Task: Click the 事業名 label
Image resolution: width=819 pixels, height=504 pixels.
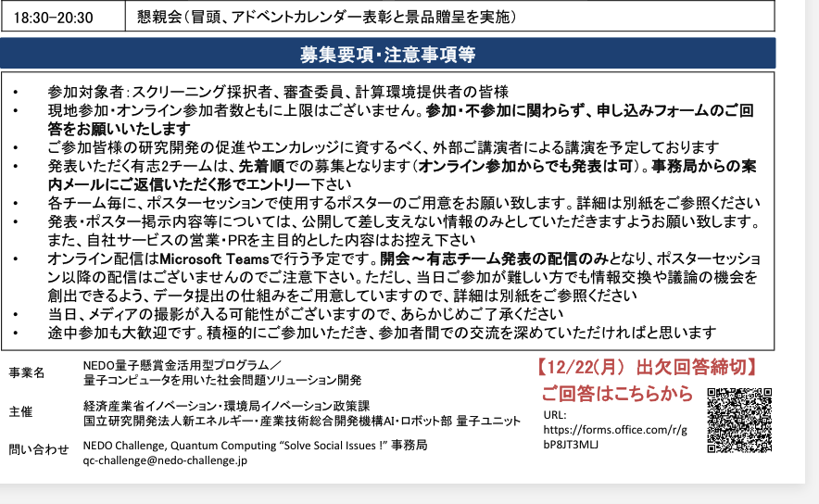Action: (x=27, y=373)
